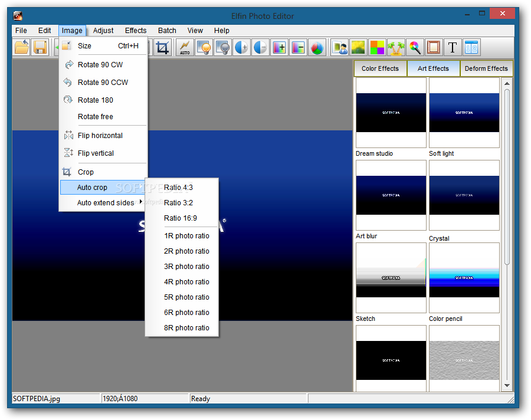Choose Size in the Image menu
Screen dimensions: 531x420
click(x=103, y=46)
